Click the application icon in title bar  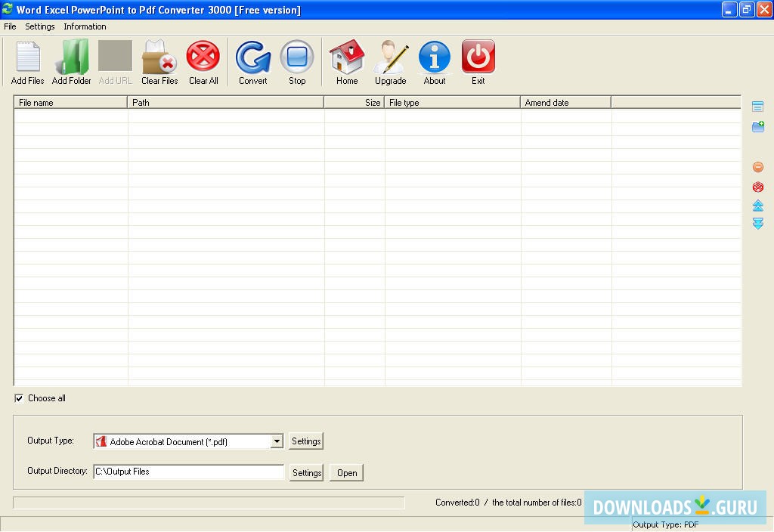(x=8, y=9)
